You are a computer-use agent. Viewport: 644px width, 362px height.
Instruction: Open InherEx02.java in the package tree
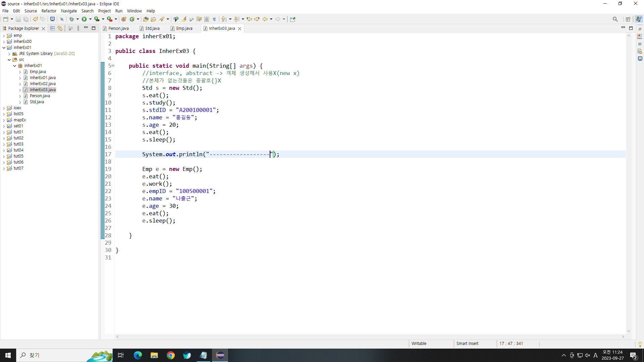coord(43,84)
